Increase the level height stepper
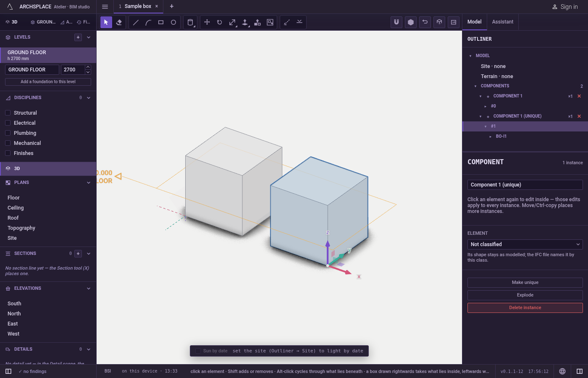This screenshot has height=378, width=588. click(x=88, y=67)
